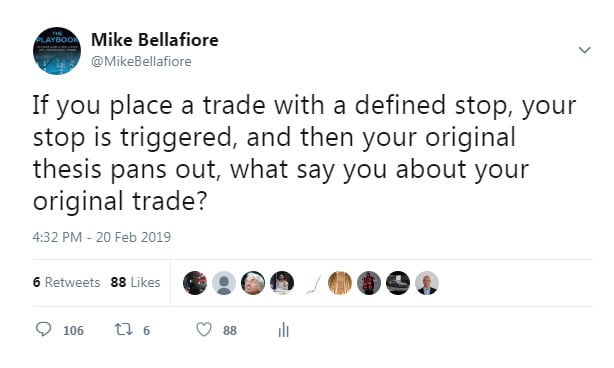
Task: Open the white-haired person liker avatar
Action: tap(253, 283)
